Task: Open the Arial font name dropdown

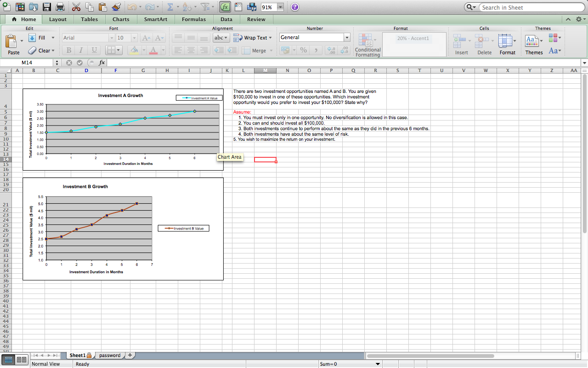Action: [111, 38]
